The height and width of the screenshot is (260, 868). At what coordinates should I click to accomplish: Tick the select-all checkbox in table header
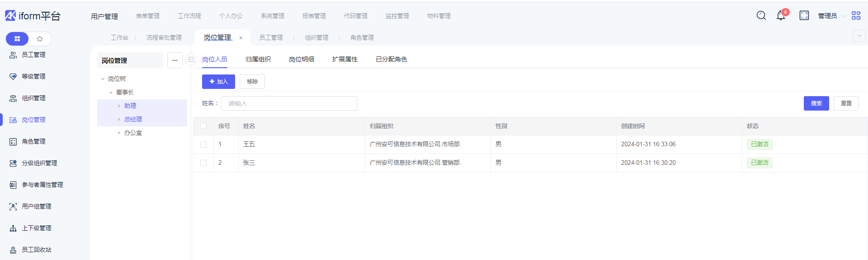coord(203,126)
